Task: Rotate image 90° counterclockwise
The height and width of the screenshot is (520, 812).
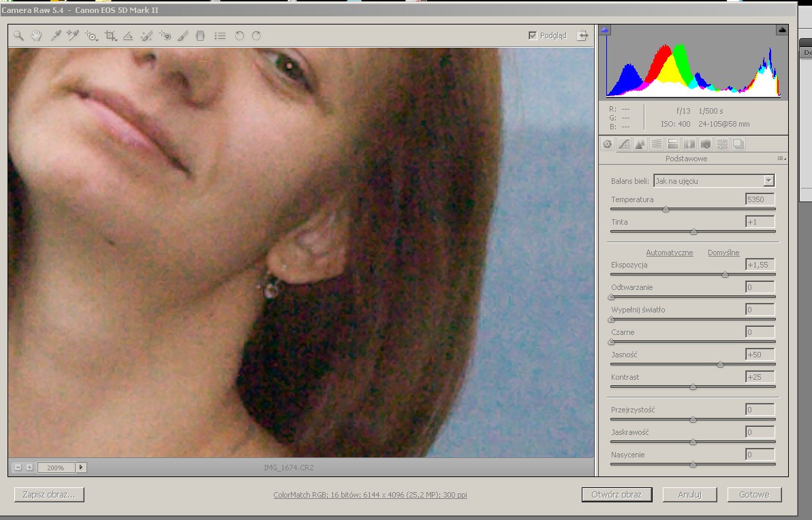Action: [x=239, y=36]
